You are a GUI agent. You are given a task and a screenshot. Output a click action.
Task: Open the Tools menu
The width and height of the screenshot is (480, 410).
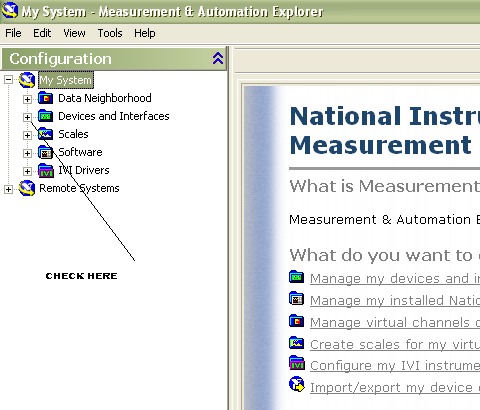(110, 33)
